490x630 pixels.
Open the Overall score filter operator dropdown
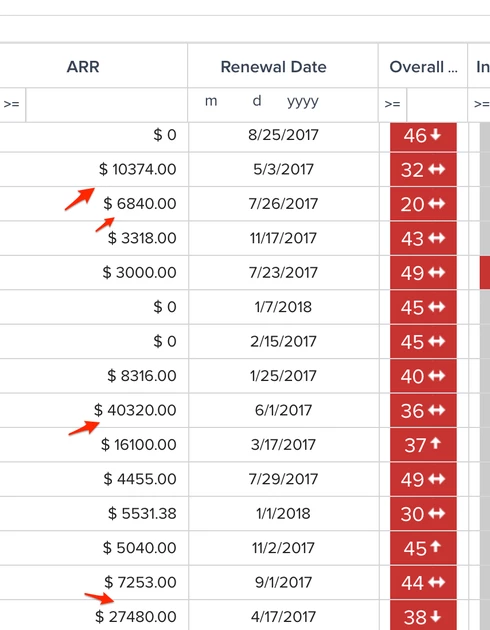[x=392, y=104]
